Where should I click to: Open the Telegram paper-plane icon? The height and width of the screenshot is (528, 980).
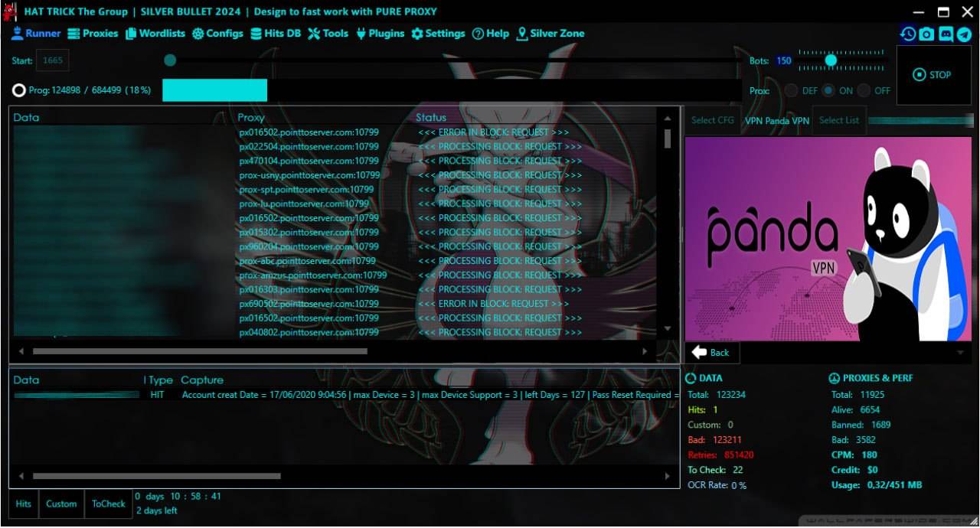(x=964, y=34)
